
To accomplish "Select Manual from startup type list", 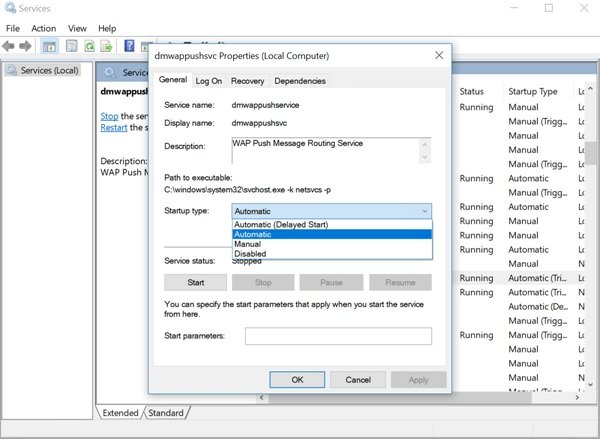I will coord(248,244).
